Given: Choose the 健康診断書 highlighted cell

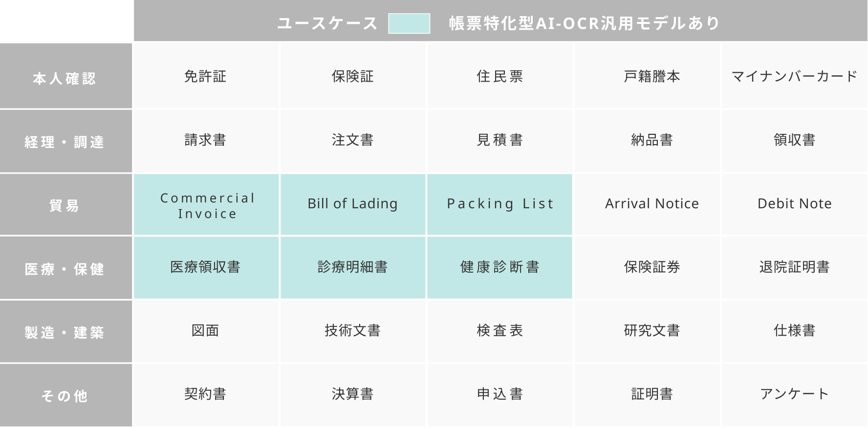Looking at the screenshot, I should (500, 267).
